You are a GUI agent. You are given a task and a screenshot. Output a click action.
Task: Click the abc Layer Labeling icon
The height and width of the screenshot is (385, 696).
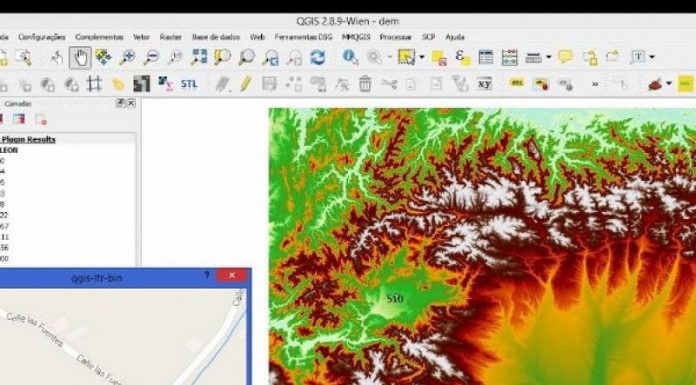tap(517, 83)
